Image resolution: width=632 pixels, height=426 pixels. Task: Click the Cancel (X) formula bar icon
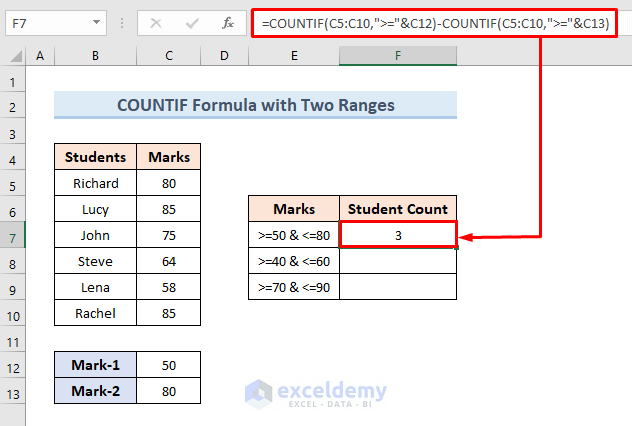(x=156, y=23)
